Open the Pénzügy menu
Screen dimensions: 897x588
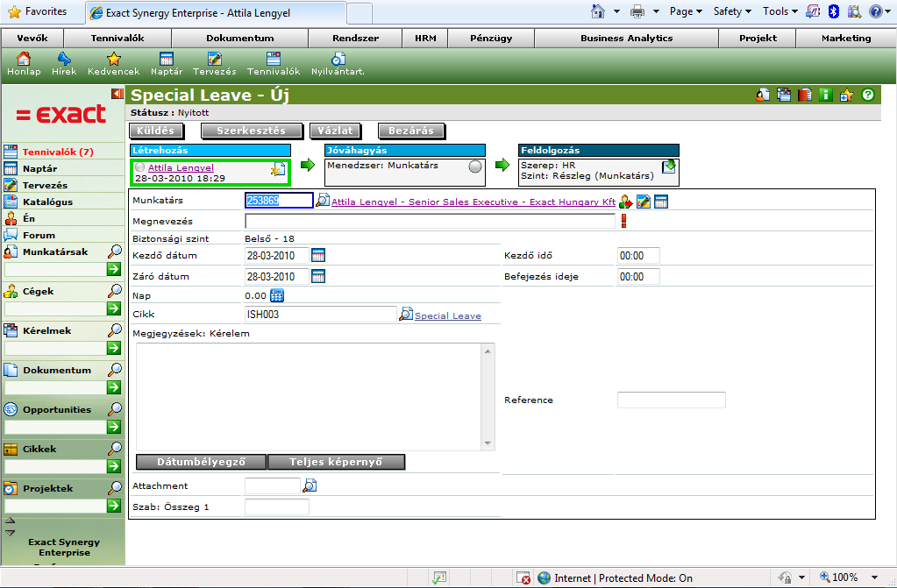coord(491,39)
